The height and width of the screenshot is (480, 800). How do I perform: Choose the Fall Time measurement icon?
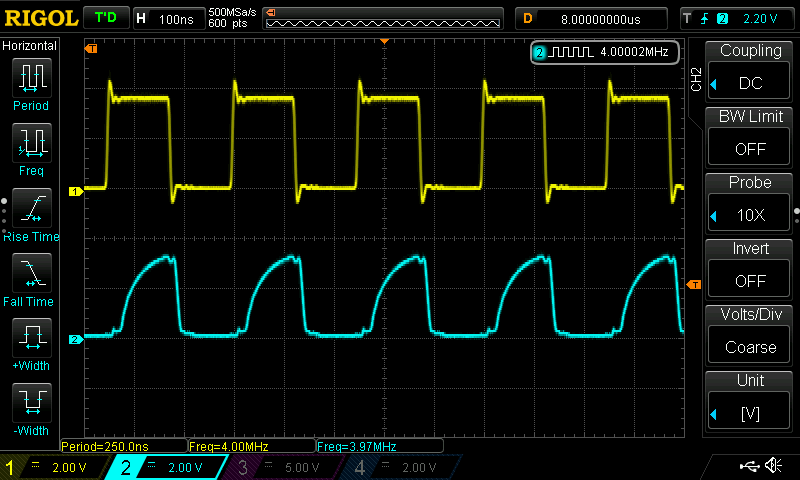pyautogui.click(x=32, y=274)
